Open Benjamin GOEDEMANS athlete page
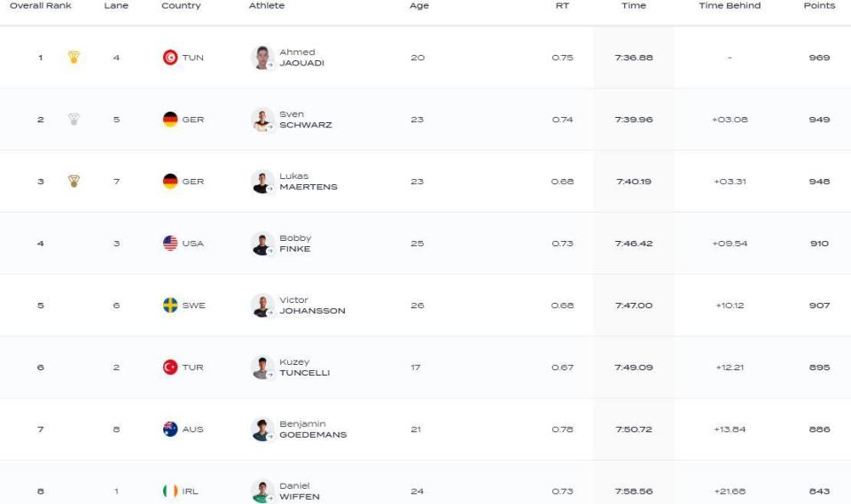 (313, 429)
